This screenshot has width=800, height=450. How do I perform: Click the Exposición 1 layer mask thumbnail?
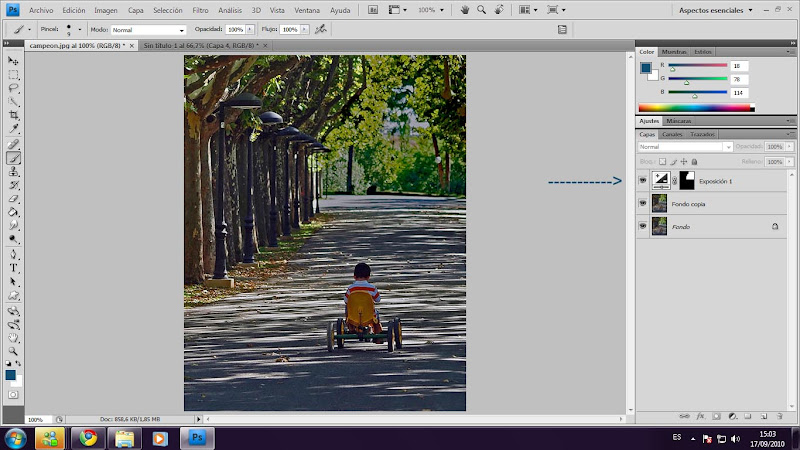coord(687,181)
